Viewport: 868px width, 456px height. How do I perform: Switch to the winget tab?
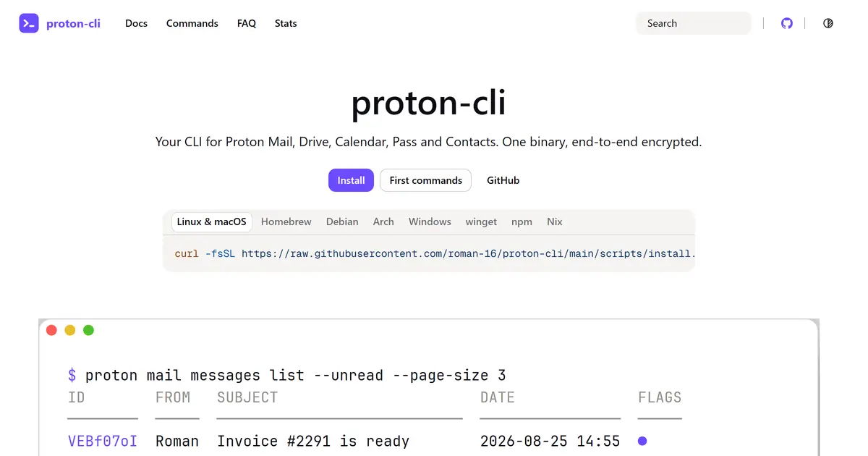[x=481, y=221]
